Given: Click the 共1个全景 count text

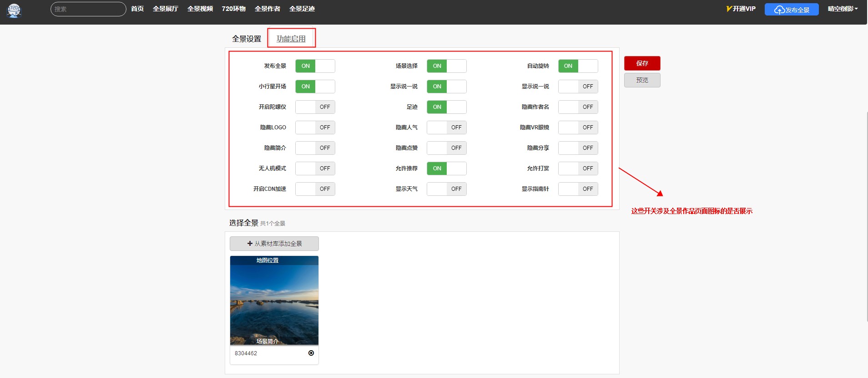Looking at the screenshot, I should click(273, 224).
